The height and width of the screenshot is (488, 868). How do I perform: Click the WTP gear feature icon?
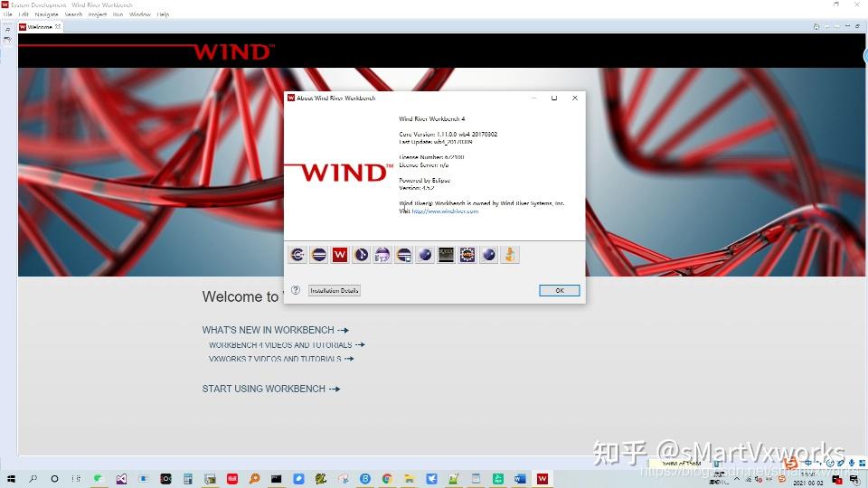[x=467, y=255]
